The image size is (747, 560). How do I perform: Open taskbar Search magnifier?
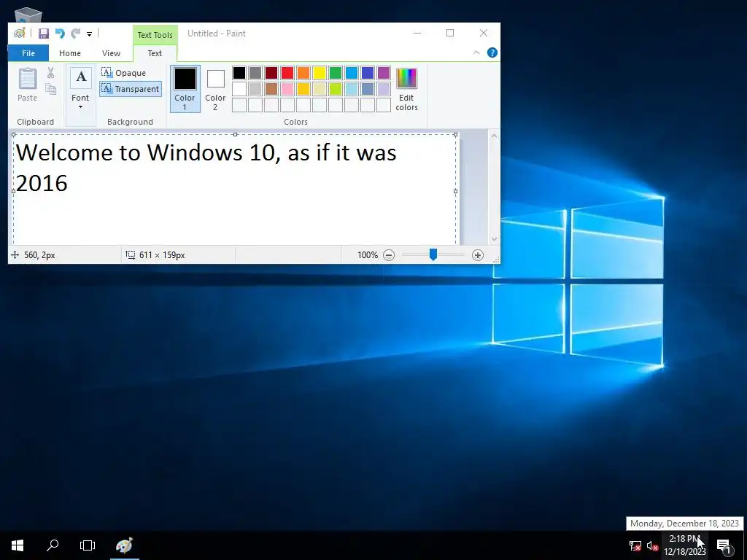tap(53, 545)
